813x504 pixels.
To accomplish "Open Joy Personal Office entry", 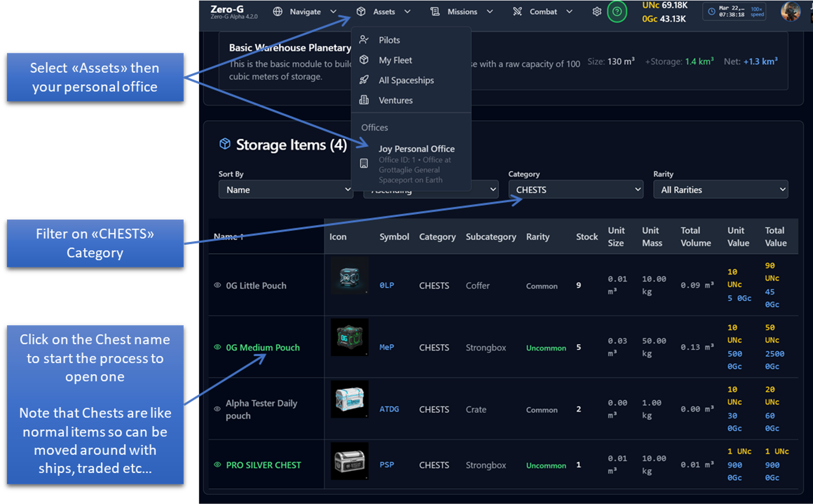I will (x=416, y=149).
